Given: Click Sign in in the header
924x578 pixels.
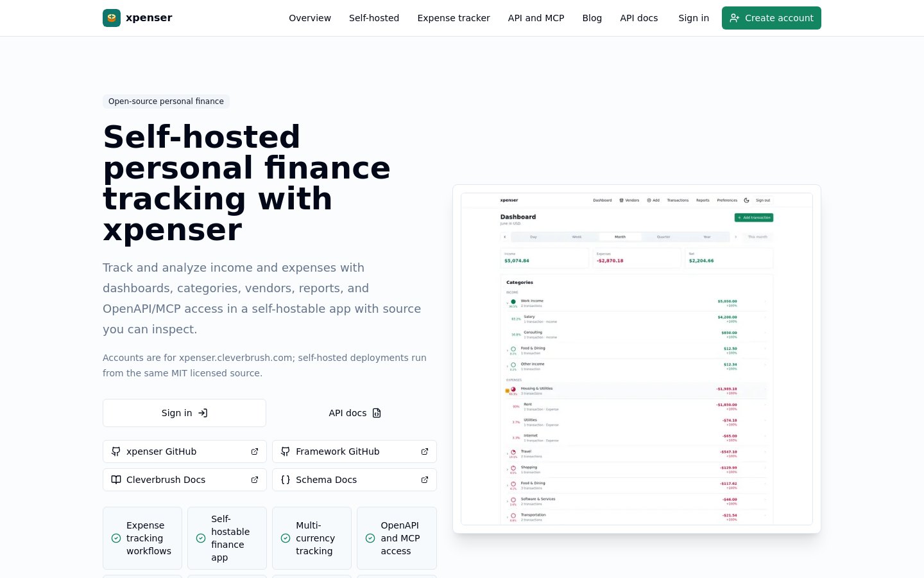Looking at the screenshot, I should tap(694, 18).
